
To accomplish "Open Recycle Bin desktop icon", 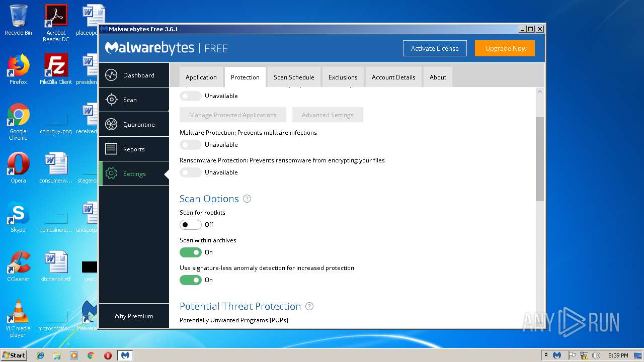I will pos(18,21).
